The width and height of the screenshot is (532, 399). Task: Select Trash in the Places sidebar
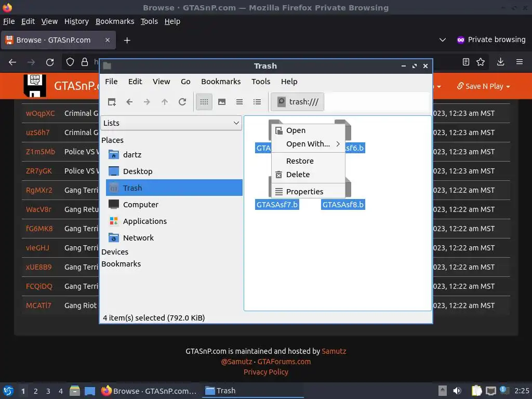174,188
